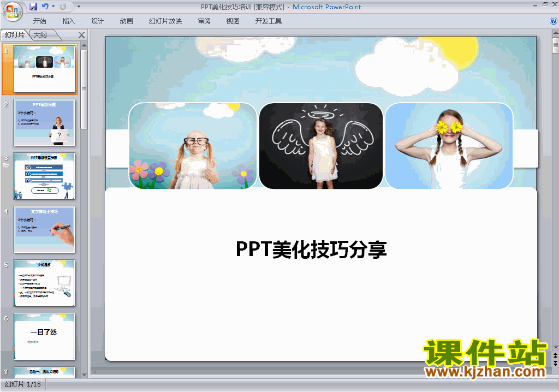Select slide 2 thumbnail PPT母版设置
559x392 pixels.
point(44,123)
